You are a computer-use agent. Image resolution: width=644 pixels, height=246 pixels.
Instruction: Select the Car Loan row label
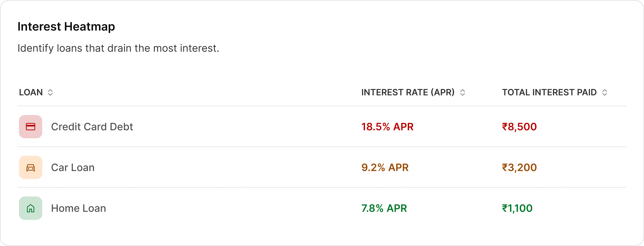pyautogui.click(x=73, y=168)
